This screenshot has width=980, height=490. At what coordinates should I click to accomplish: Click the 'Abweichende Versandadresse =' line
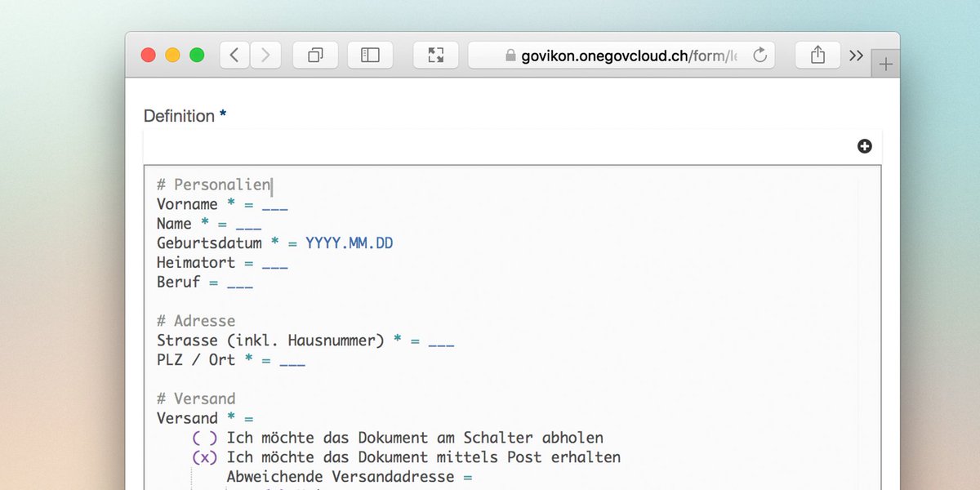click(350, 477)
